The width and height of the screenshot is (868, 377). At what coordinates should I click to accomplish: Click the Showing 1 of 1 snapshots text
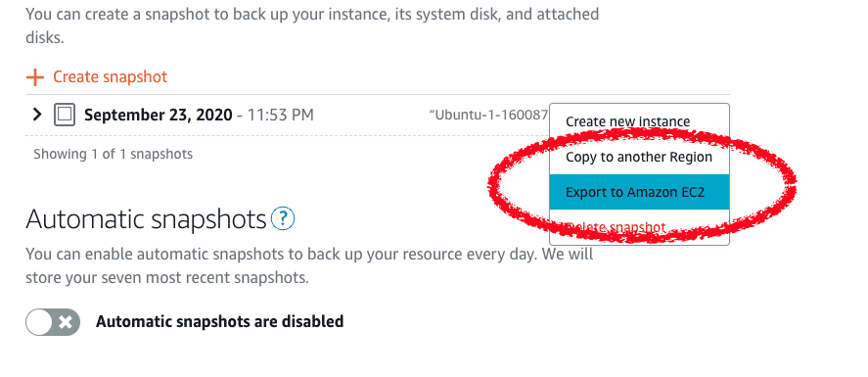[x=113, y=154]
